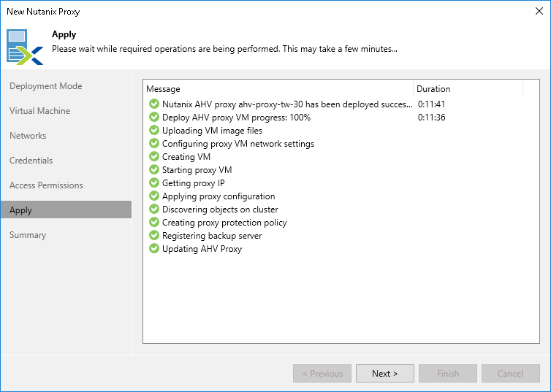This screenshot has height=392, width=551.
Task: Click green check icon beside 'Creating VM'
Action: point(154,156)
